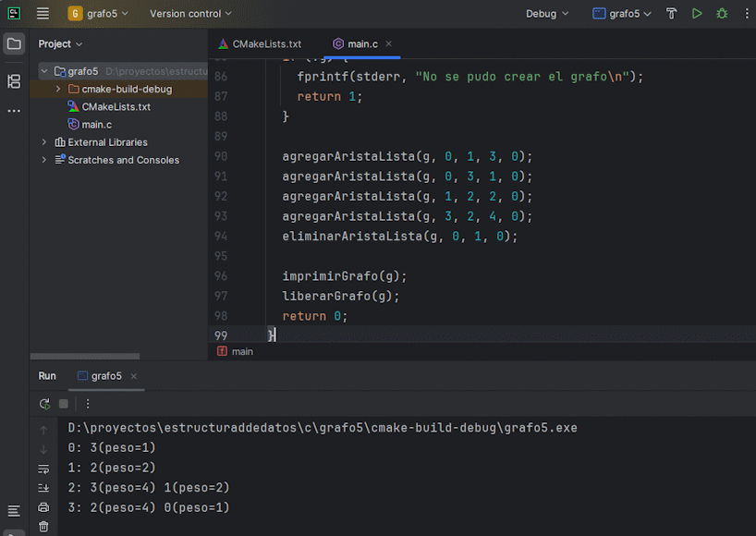756x536 pixels.
Task: Expand External Libraries tree node
Action: (x=44, y=142)
